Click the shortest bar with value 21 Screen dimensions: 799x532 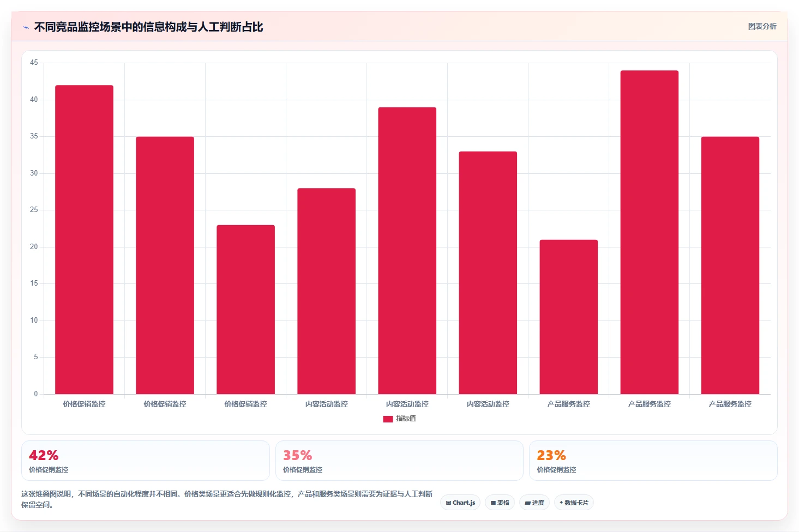[569, 317]
